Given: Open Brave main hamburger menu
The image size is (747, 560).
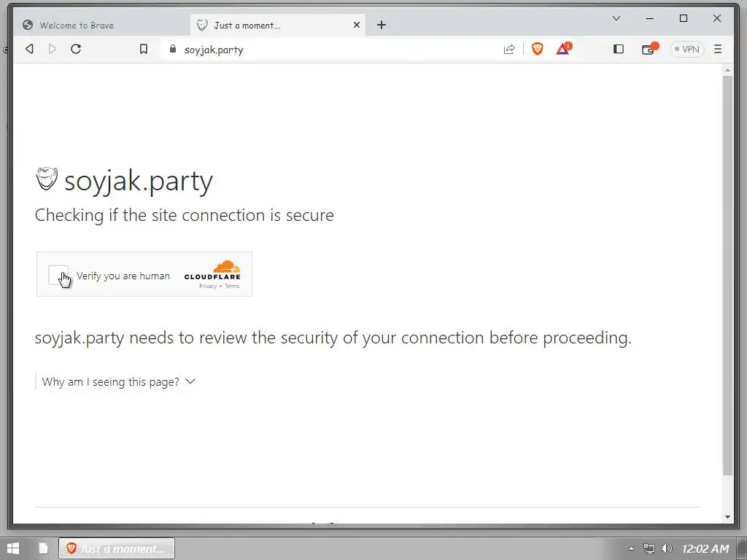Looking at the screenshot, I should click(x=718, y=49).
